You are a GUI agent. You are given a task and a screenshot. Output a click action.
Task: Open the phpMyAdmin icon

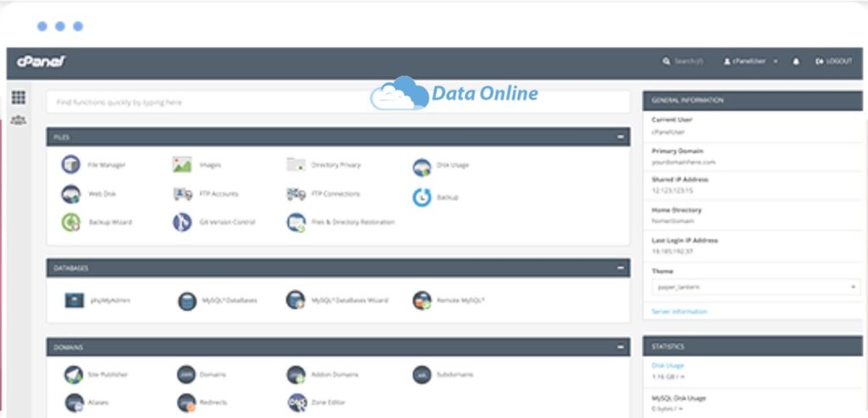pyautogui.click(x=75, y=300)
